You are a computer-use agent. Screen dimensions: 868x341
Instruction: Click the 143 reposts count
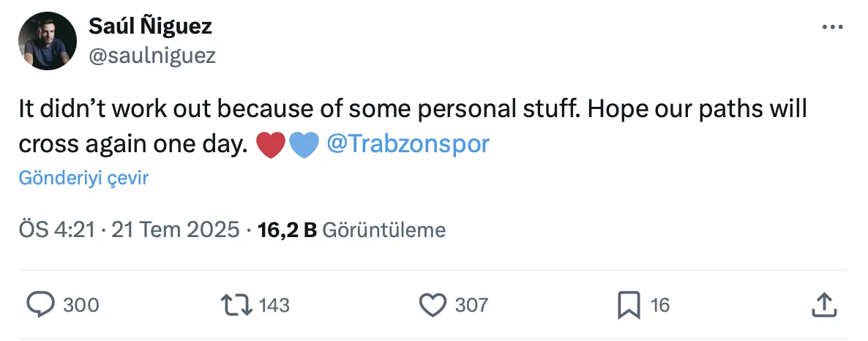click(274, 304)
